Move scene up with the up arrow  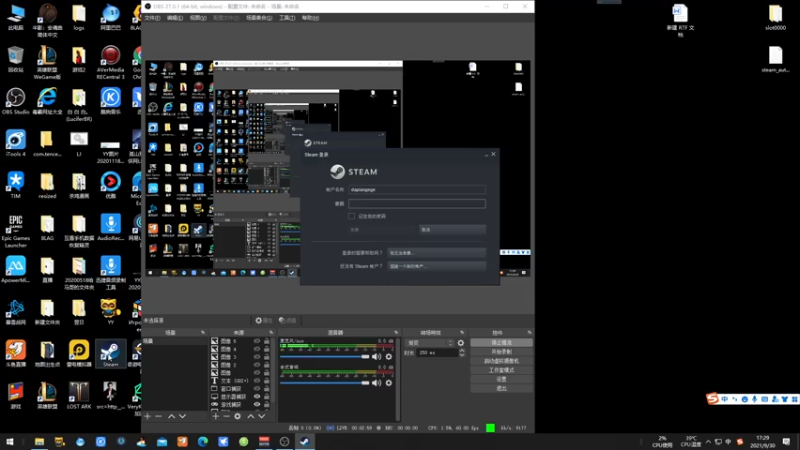point(171,416)
